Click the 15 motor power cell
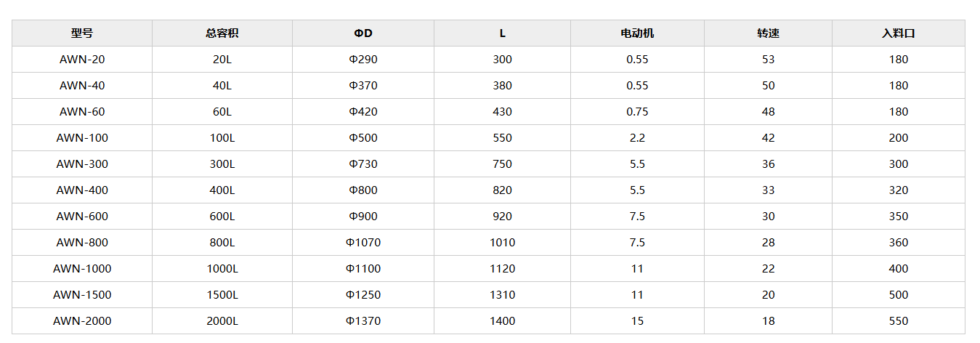Image resolution: width=980 pixels, height=343 pixels. [x=637, y=321]
